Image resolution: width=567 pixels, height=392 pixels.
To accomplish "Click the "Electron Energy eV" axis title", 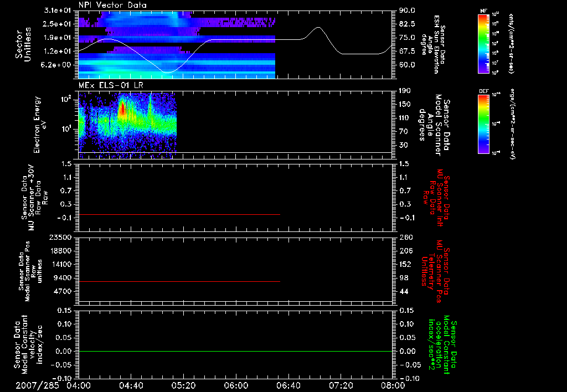I will click(x=40, y=125).
